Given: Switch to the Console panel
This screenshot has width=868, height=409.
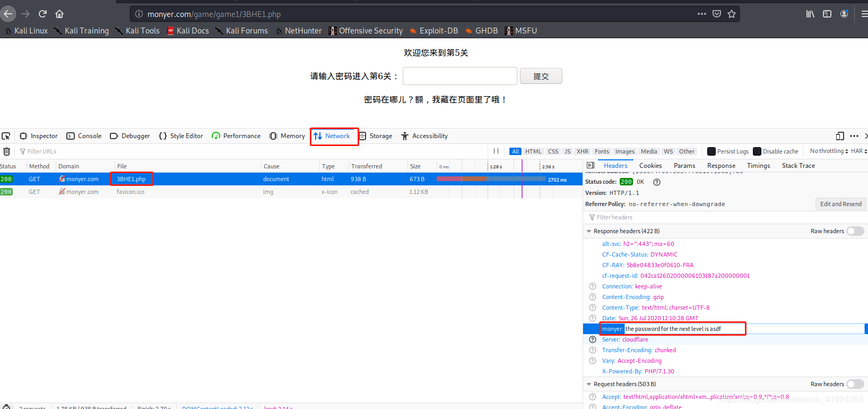Looking at the screenshot, I should [84, 136].
